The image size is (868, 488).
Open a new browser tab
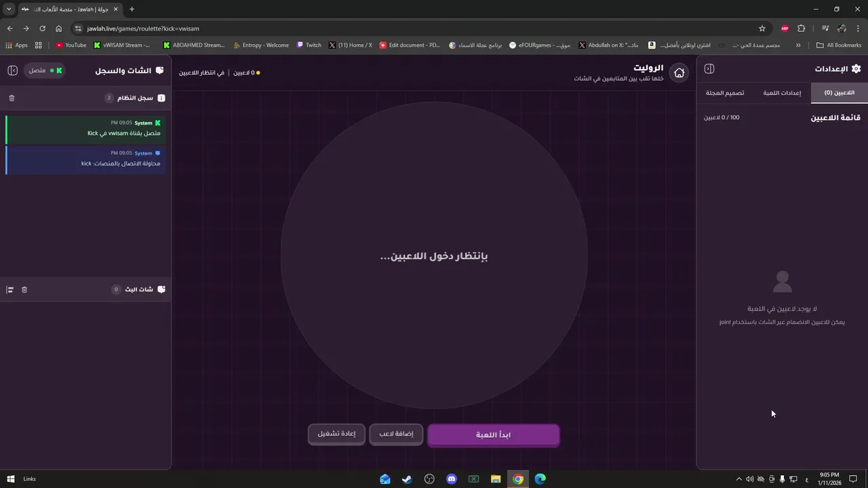click(x=132, y=9)
